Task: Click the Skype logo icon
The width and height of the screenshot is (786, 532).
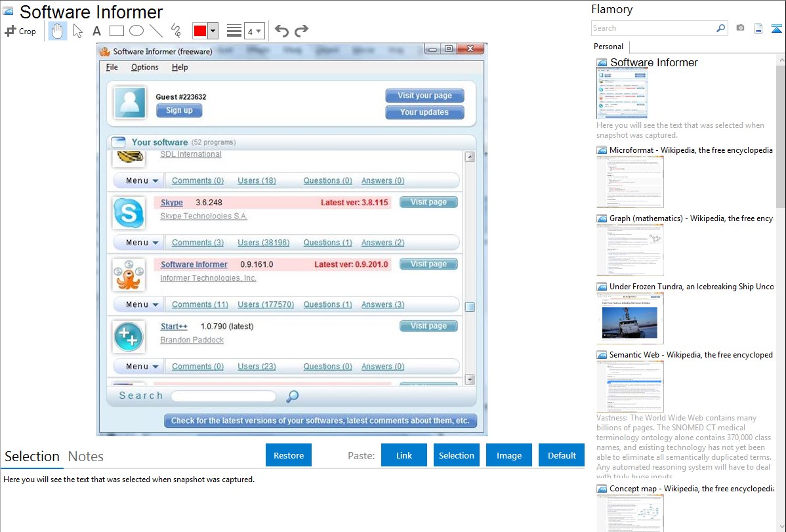Action: [129, 213]
